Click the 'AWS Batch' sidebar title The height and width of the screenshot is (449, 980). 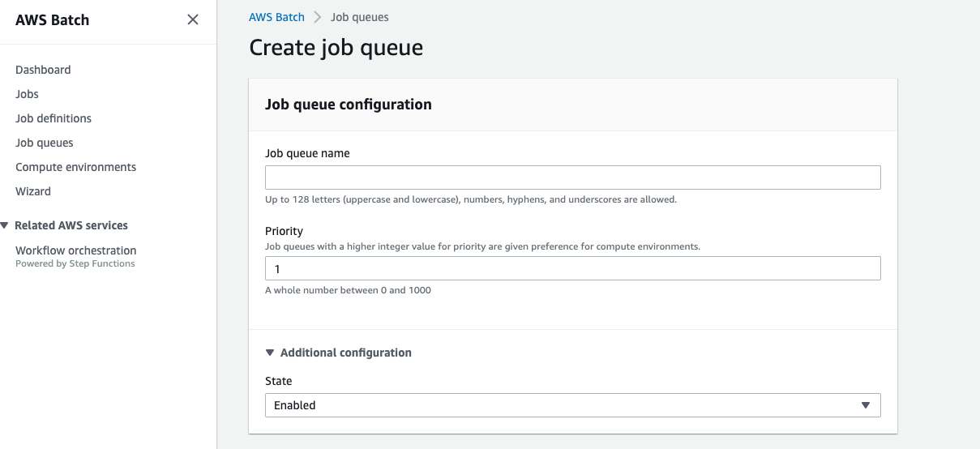click(x=53, y=20)
